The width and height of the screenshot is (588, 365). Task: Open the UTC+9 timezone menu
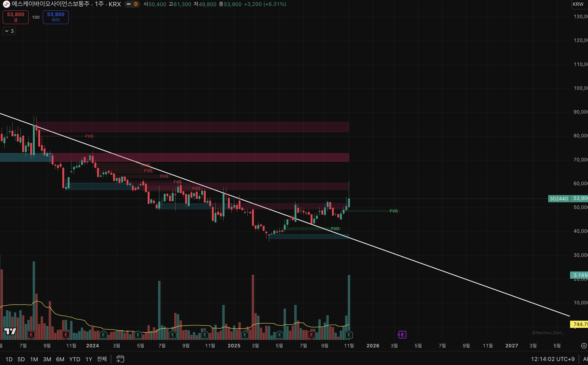(x=553, y=359)
